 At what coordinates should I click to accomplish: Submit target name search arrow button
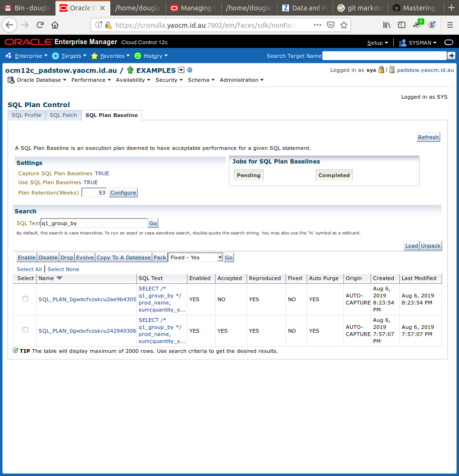click(x=451, y=55)
